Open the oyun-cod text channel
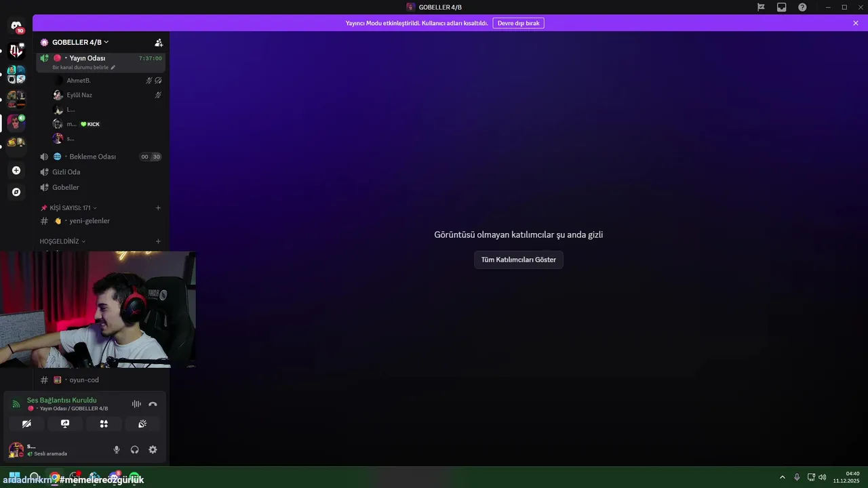Image resolution: width=868 pixels, height=488 pixels. click(101, 380)
